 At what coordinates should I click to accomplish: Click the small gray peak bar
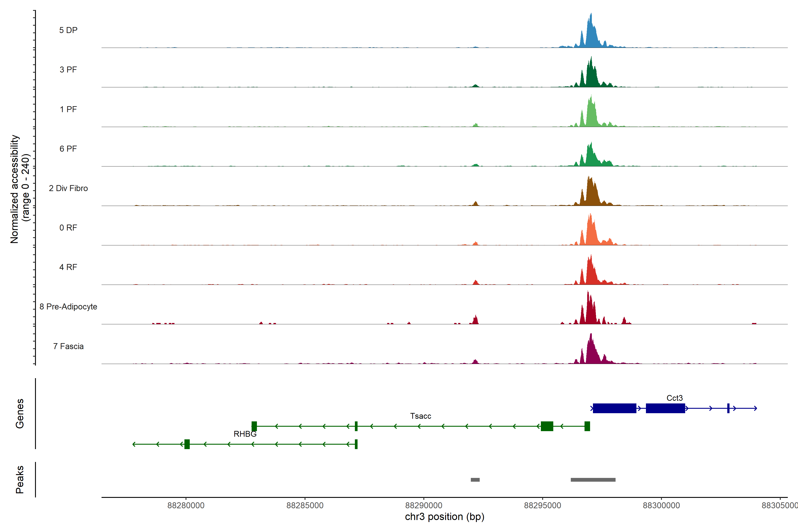(x=475, y=480)
